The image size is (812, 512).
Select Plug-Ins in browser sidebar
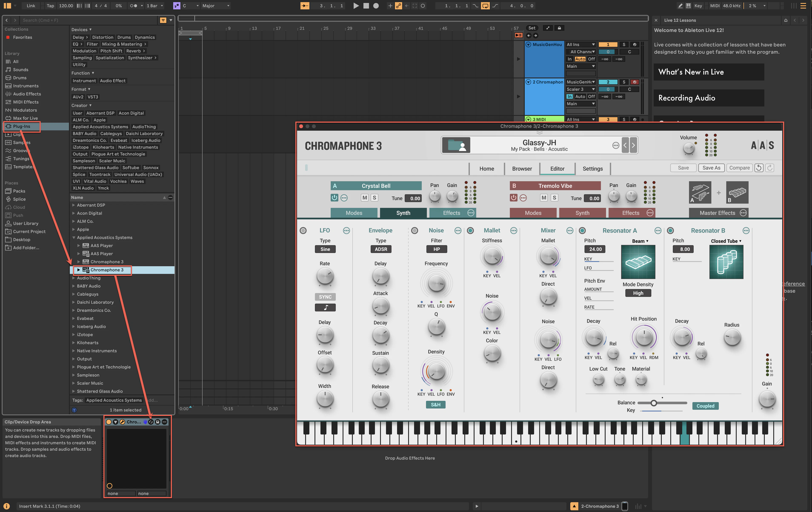tap(21, 126)
